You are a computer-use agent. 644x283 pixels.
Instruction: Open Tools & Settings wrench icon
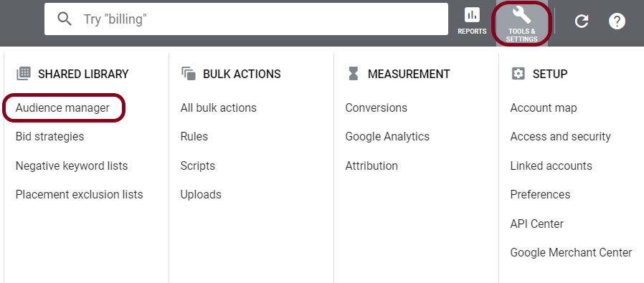click(521, 16)
